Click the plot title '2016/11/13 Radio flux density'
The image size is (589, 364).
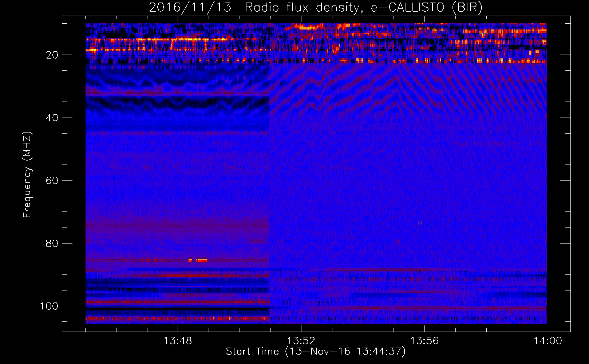pyautogui.click(x=316, y=8)
